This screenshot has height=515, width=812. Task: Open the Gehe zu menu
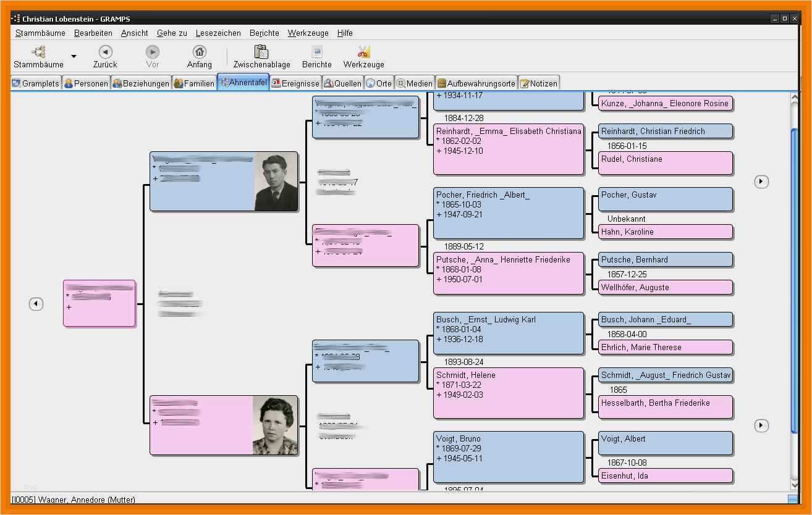point(172,33)
